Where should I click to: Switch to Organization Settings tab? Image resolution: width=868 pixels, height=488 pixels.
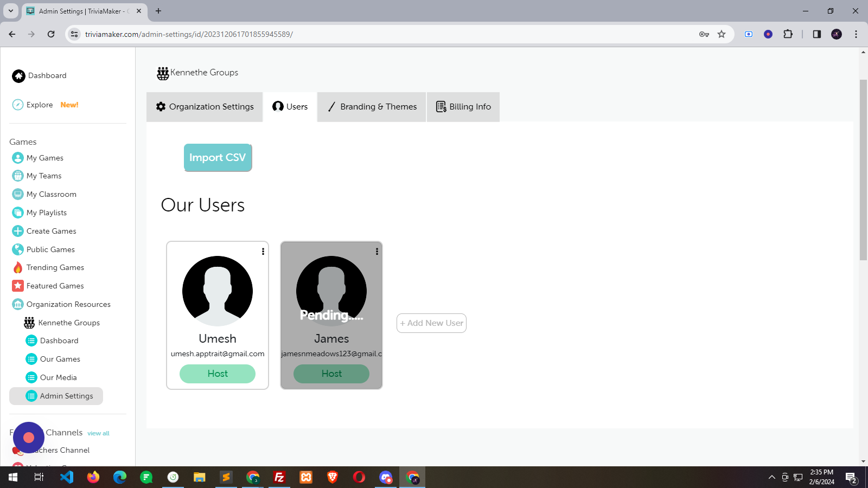coord(205,107)
